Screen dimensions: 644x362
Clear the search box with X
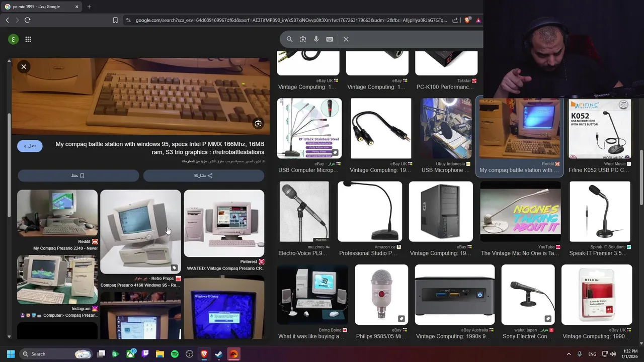[x=346, y=39]
